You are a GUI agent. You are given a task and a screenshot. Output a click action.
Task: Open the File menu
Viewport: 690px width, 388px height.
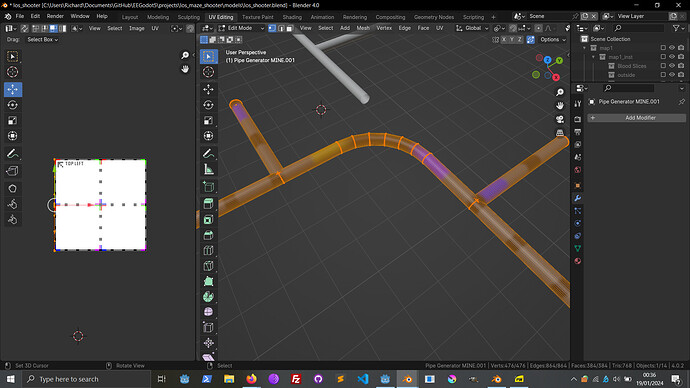[x=20, y=16]
